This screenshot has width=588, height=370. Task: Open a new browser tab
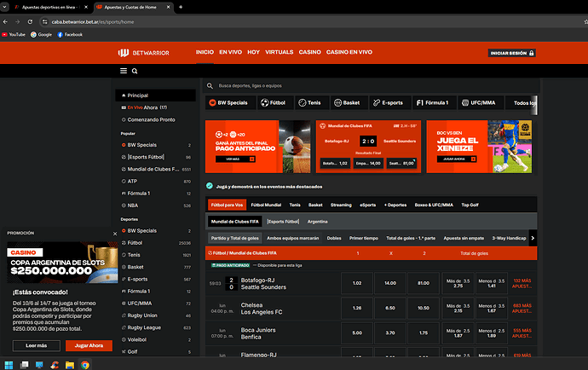click(x=181, y=7)
